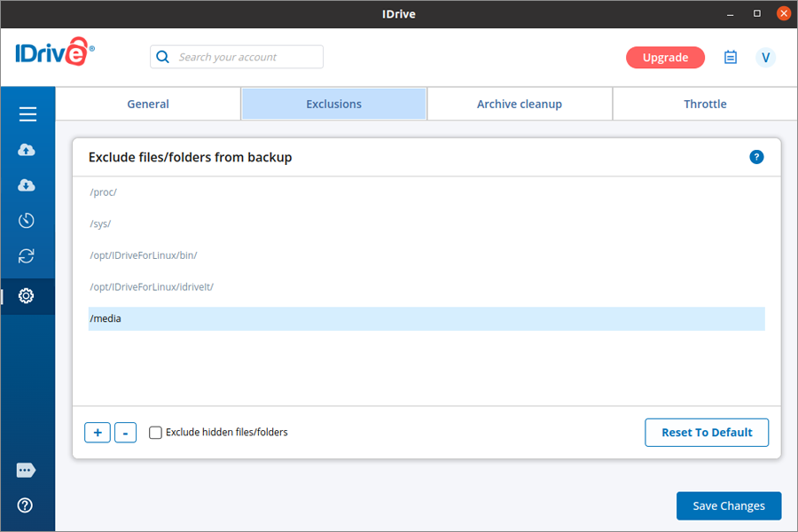The image size is (798, 532).
Task: Click the Save Changes button
Action: pyautogui.click(x=728, y=505)
